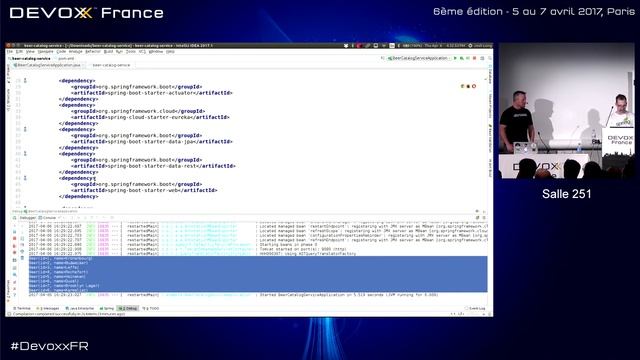
Task: Click spring-cloud-starter-eureka artifactId text
Action: click(150, 117)
